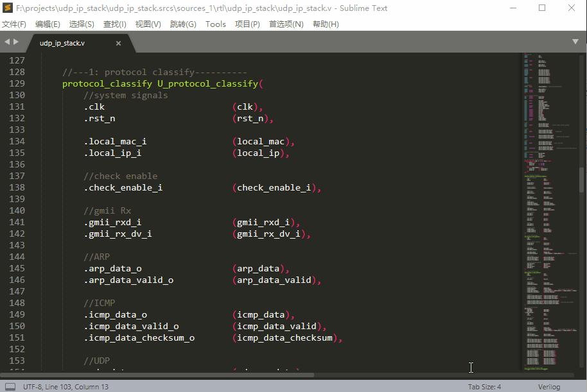587x392 pixels.
Task: Place cursor on protocol_classify module name
Action: 107,83
